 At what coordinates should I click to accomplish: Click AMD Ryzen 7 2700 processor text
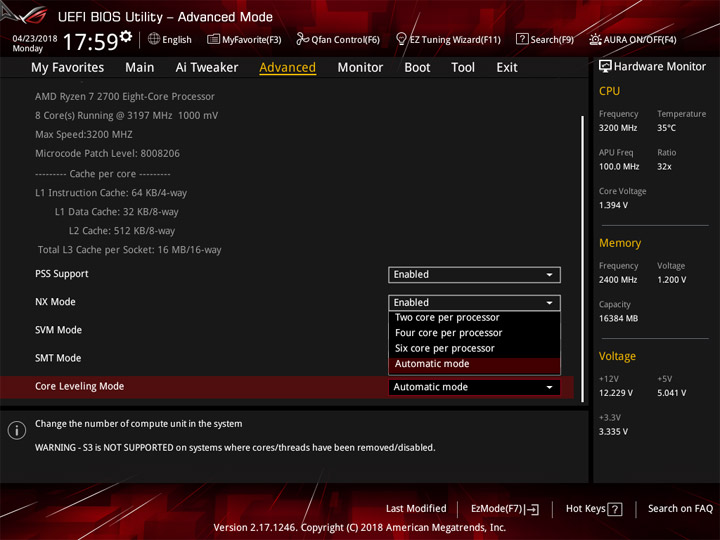(x=125, y=96)
